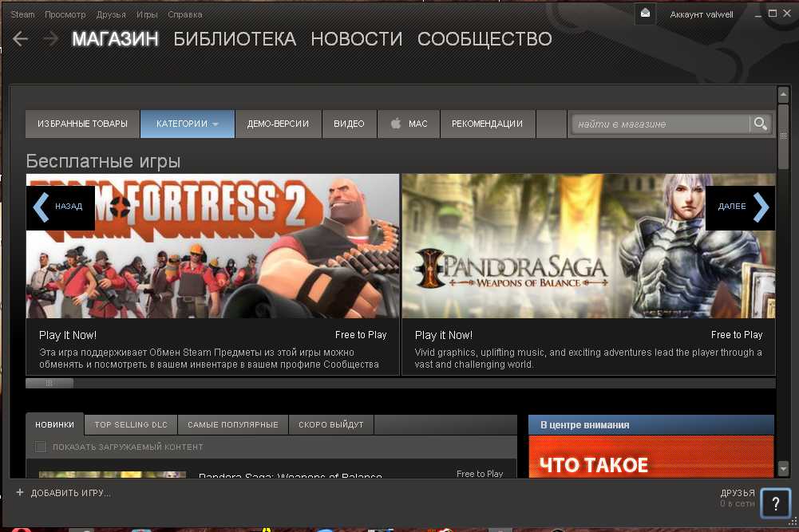Screen dimensions: 799x532
Task: Select the МАГАЗИН section
Action: [115, 39]
